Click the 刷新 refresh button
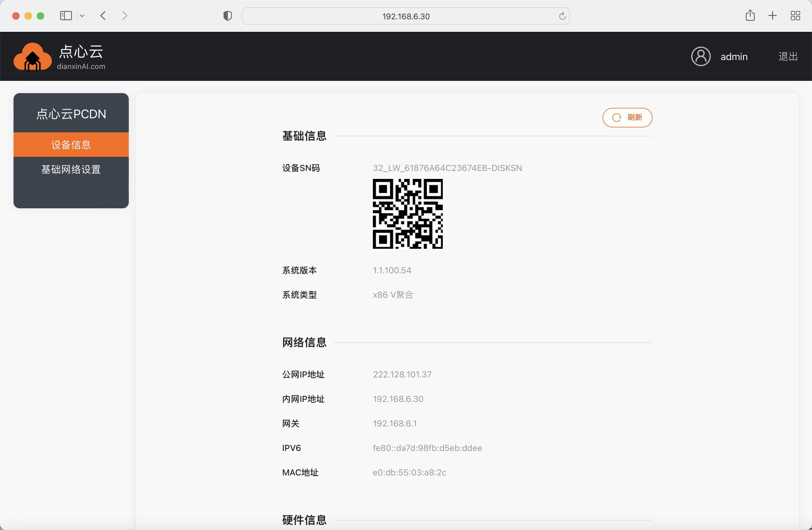 pyautogui.click(x=627, y=118)
